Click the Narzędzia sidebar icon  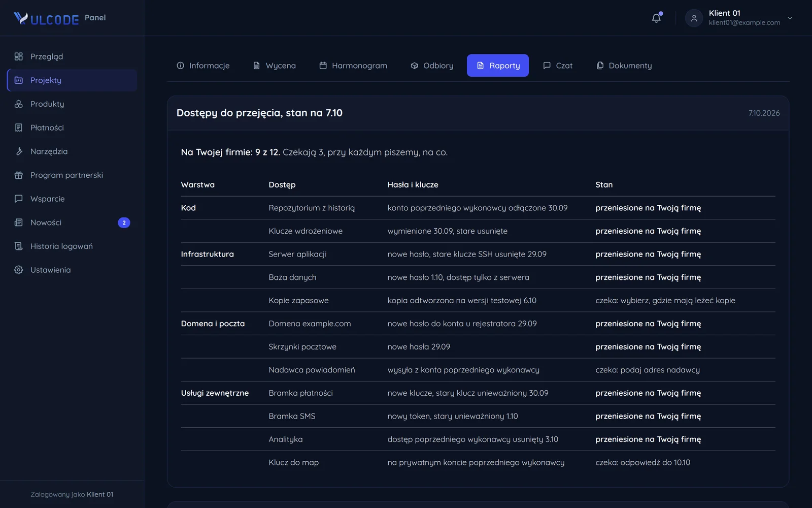pos(19,151)
